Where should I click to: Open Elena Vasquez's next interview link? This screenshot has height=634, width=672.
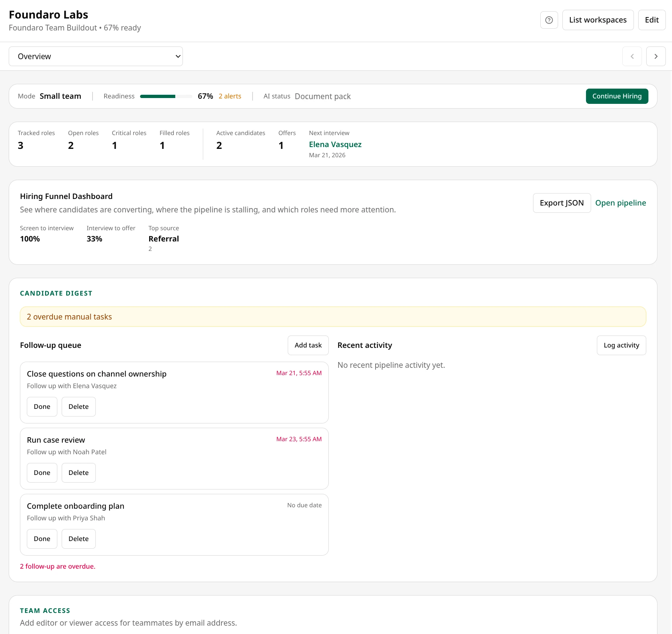[335, 144]
